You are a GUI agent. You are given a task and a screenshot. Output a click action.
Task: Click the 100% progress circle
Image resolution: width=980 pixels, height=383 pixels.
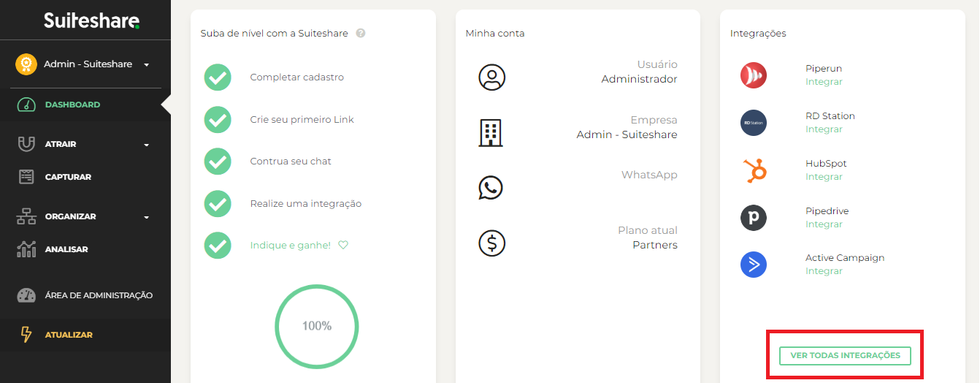317,326
